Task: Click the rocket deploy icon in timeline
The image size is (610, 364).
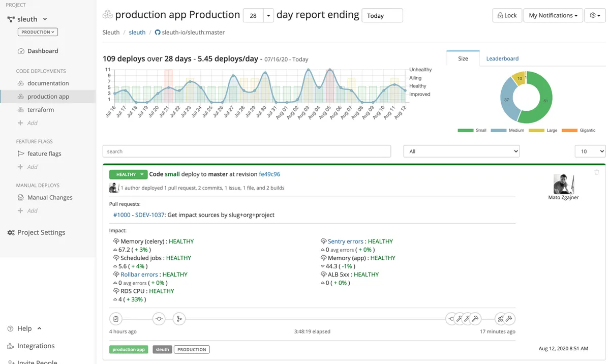Action: click(501, 319)
